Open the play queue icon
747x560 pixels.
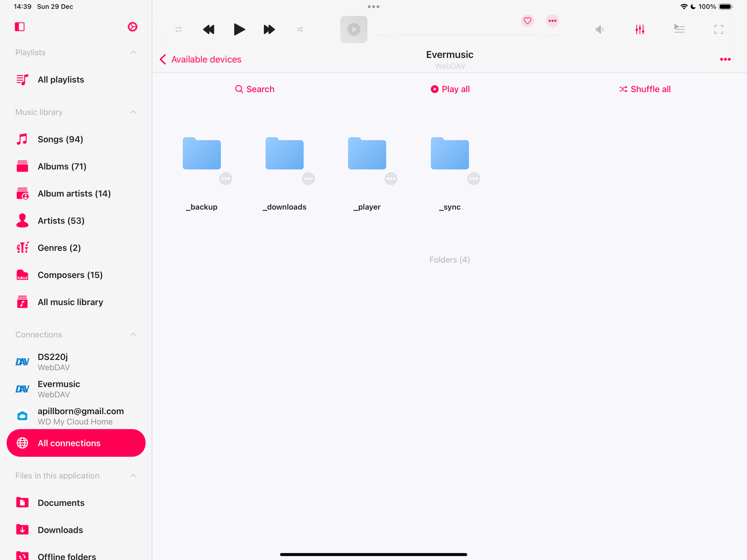pos(679,29)
